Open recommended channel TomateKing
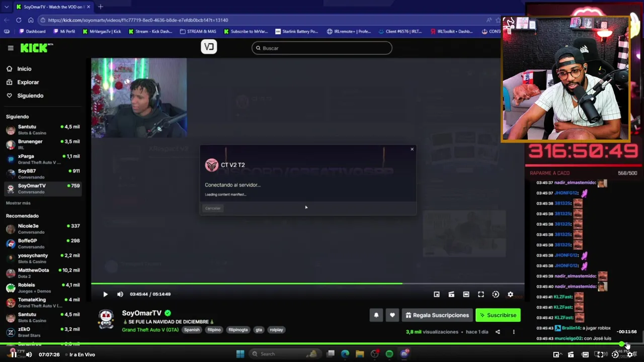Image resolution: width=644 pixels, height=362 pixels. [x=43, y=302]
